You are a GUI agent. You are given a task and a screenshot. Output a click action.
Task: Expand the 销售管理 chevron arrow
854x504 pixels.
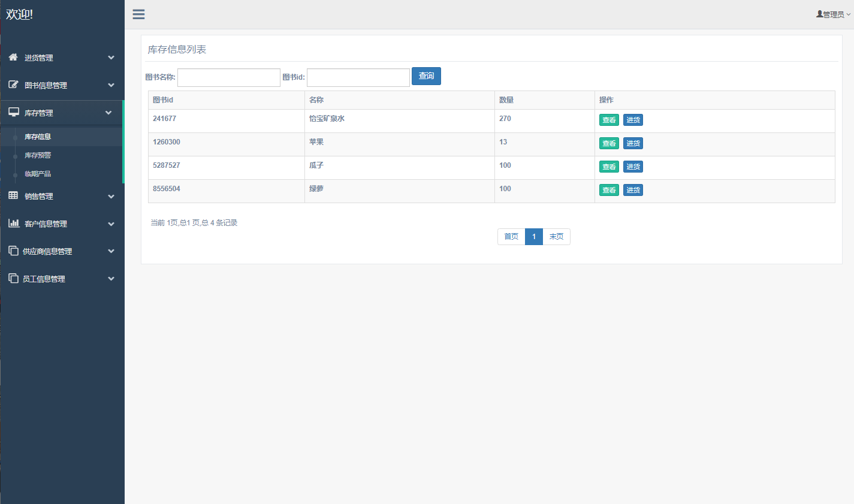click(x=111, y=196)
